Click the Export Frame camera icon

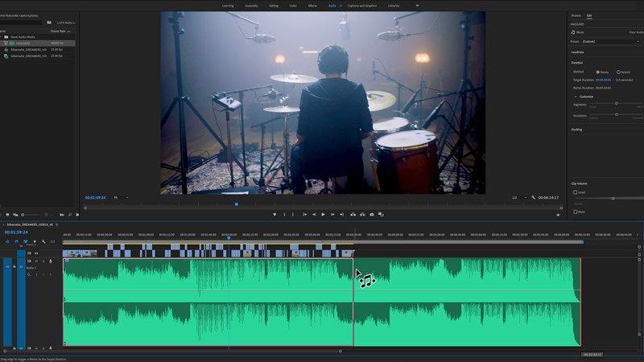pos(372,215)
